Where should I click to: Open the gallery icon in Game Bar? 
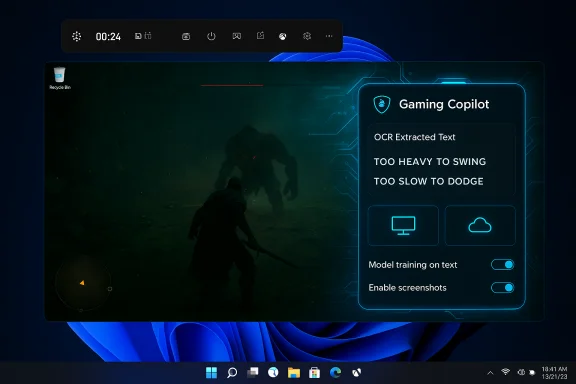[237, 36]
